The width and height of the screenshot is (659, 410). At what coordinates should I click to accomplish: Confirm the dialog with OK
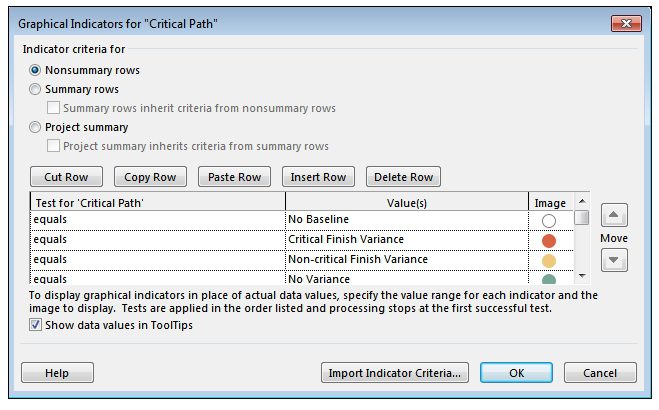click(517, 373)
